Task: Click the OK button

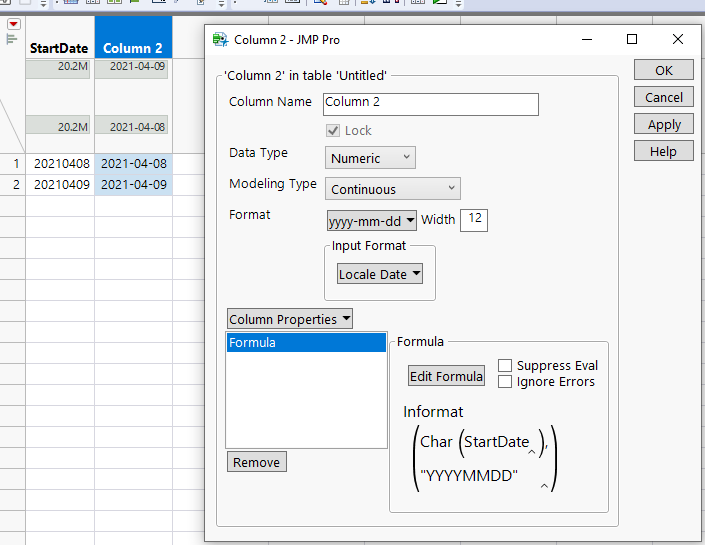Action: (664, 70)
